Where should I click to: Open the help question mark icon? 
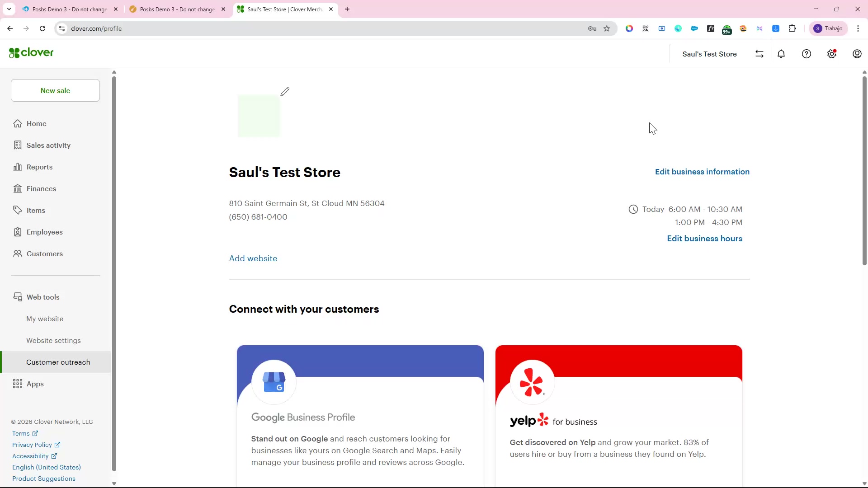(x=807, y=54)
